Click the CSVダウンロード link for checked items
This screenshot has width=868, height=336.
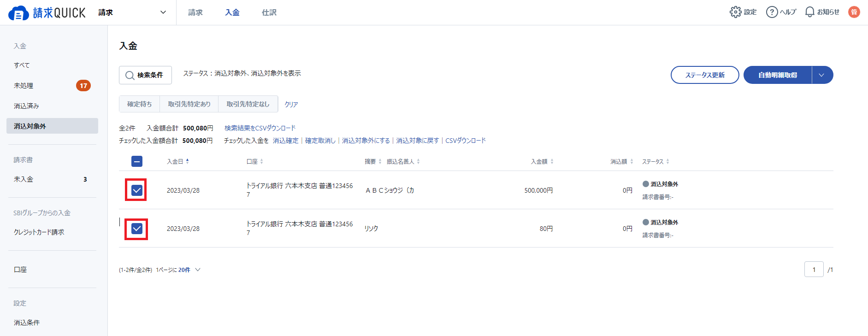466,141
